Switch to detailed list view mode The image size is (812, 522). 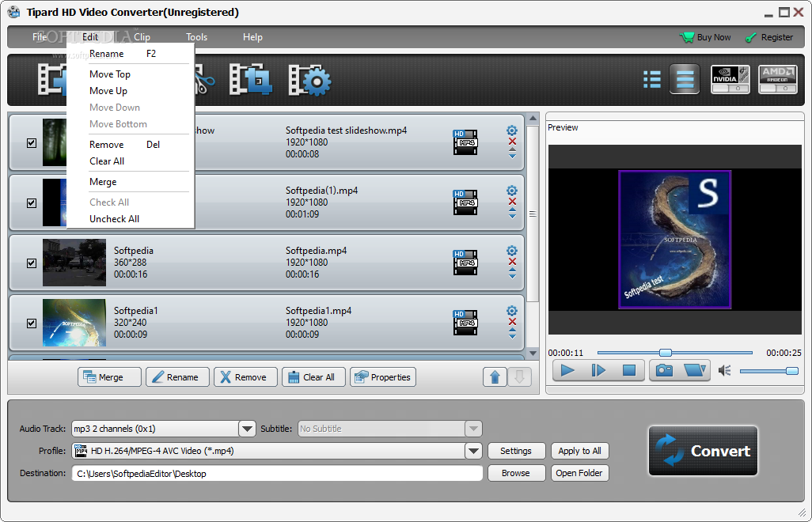point(685,79)
